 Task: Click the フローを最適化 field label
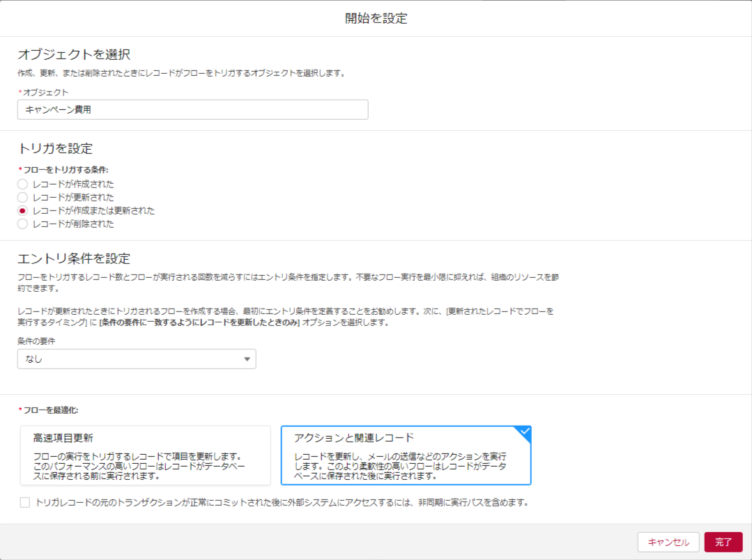(x=50, y=410)
